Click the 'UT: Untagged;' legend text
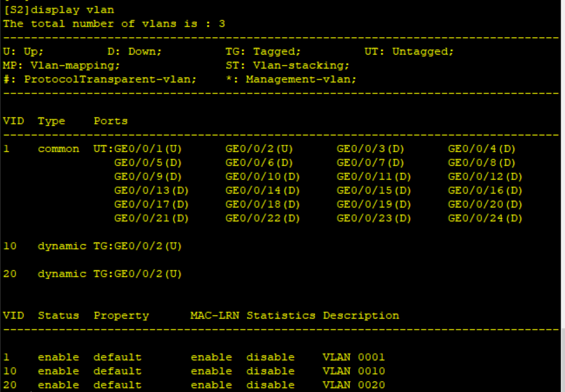 coord(409,52)
